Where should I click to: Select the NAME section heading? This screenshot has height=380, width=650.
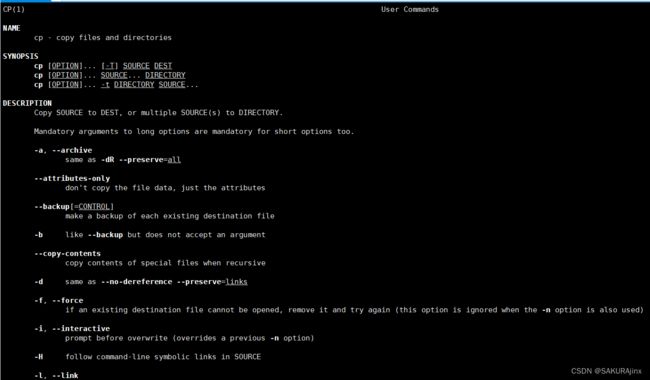(12, 28)
